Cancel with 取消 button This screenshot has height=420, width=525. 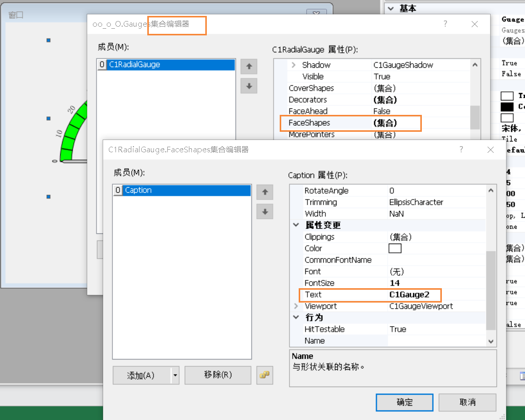468,402
